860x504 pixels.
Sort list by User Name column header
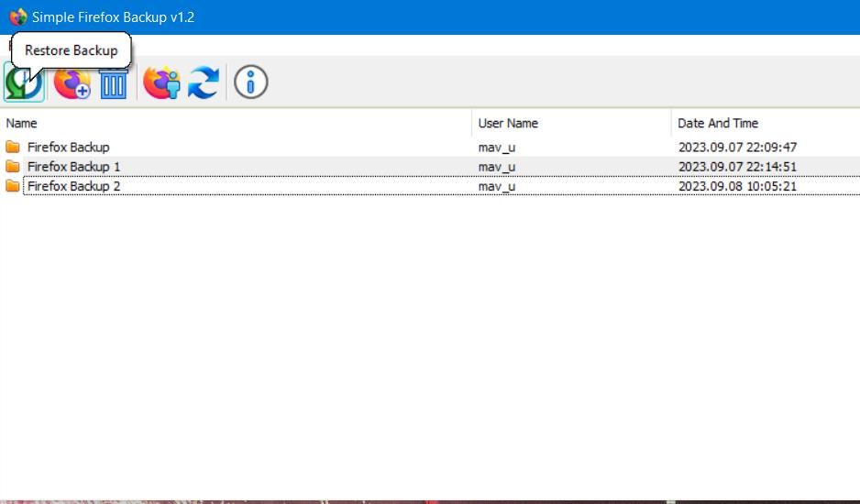tap(508, 123)
